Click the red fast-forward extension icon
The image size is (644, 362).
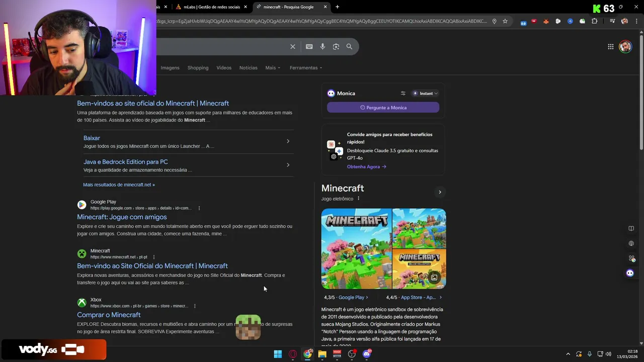534,21
